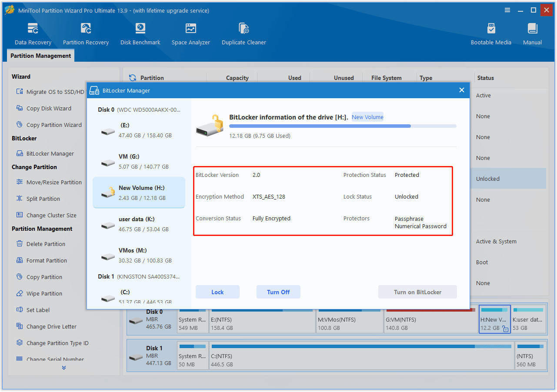Image resolution: width=557 pixels, height=392 pixels.
Task: Click the New Volume label link
Action: click(368, 117)
